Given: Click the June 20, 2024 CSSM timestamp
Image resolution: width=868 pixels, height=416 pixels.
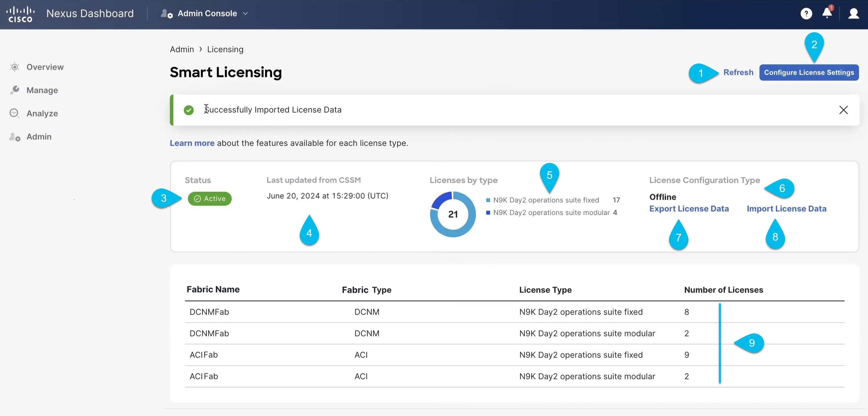Looking at the screenshot, I should (x=328, y=196).
